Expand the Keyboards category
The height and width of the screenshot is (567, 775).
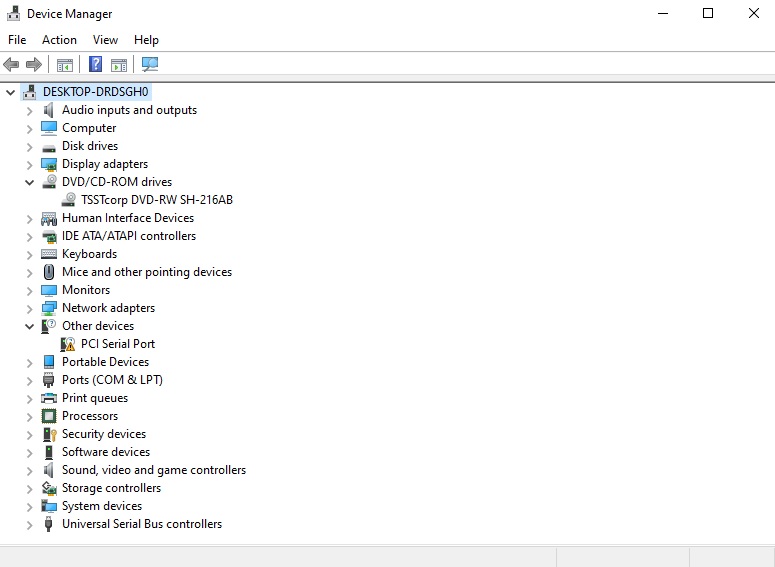click(29, 255)
